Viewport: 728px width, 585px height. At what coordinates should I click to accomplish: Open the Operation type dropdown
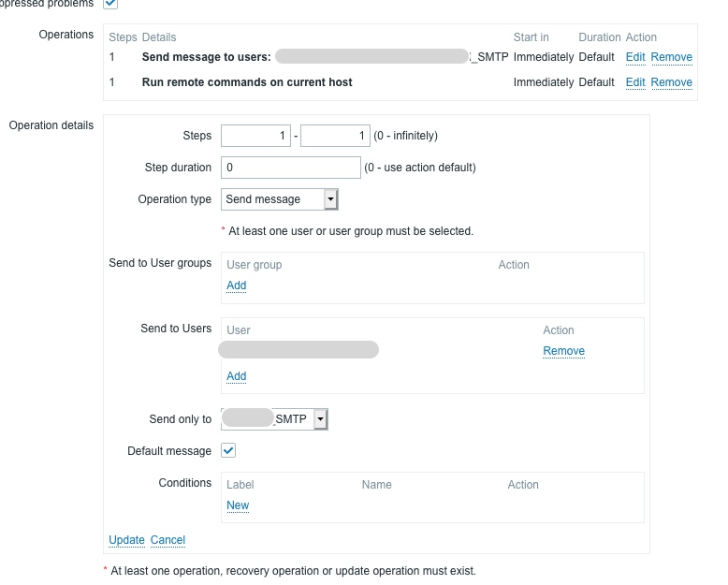click(x=279, y=199)
